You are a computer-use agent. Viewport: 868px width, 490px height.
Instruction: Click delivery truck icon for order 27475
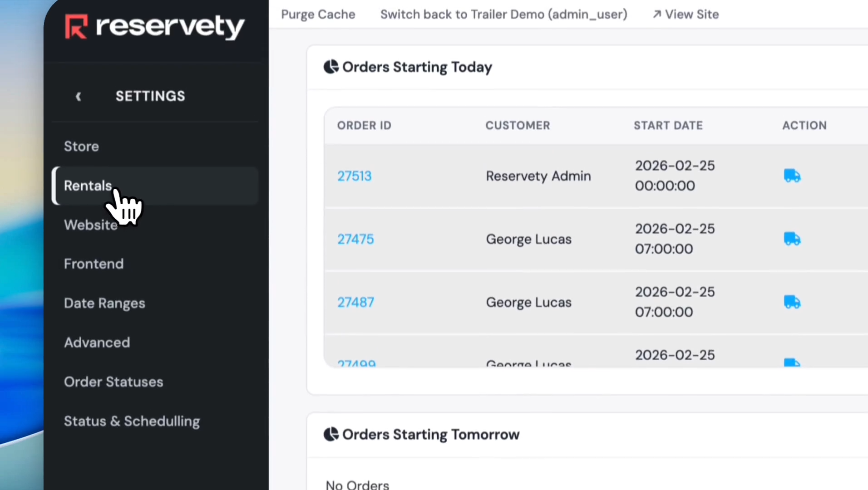point(792,239)
